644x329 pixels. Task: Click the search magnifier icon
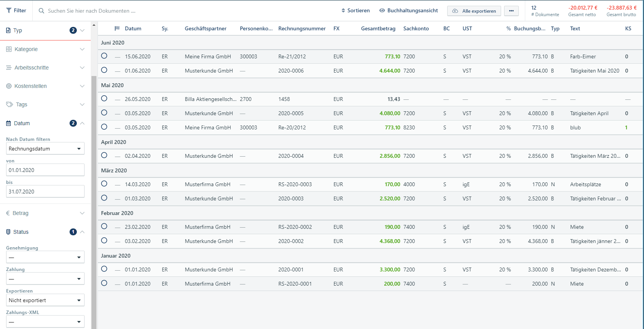41,11
